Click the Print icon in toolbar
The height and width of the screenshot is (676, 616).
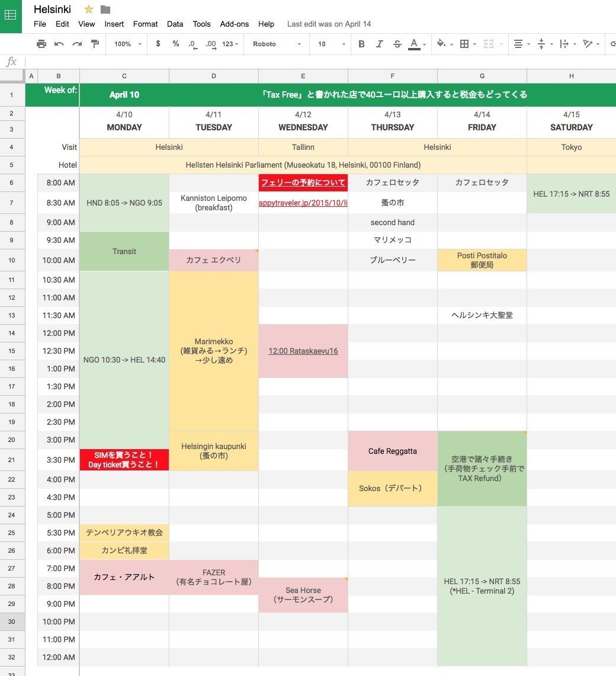[41, 44]
